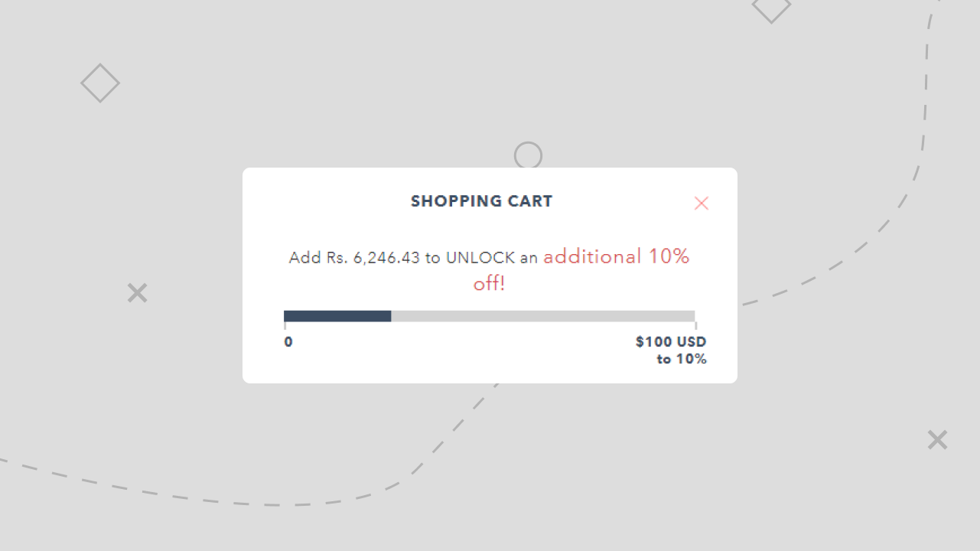Click the "to 10%" label under the bar
980x551 pixels.
pyautogui.click(x=682, y=359)
